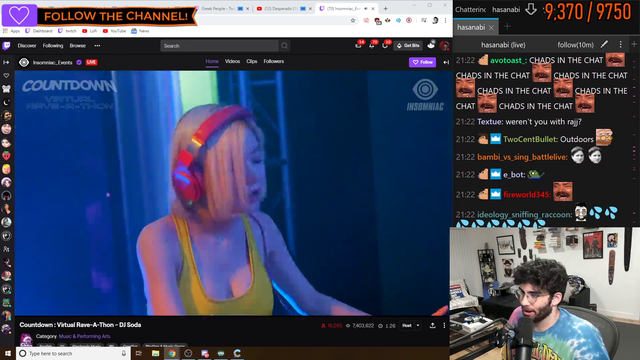Click the Chrome profile avatar icon
This screenshot has height=360, width=640.
coord(435,20)
